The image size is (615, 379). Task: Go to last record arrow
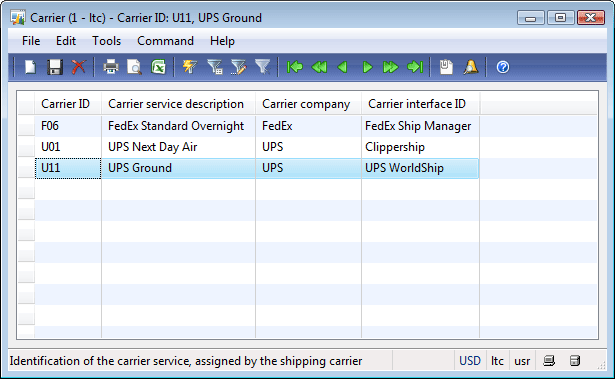(415, 67)
